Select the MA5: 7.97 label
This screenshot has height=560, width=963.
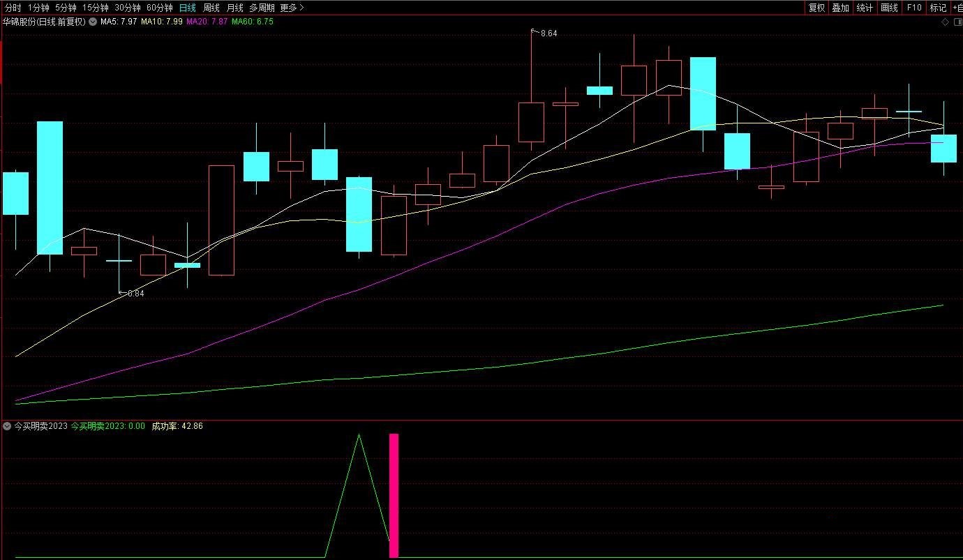click(119, 22)
